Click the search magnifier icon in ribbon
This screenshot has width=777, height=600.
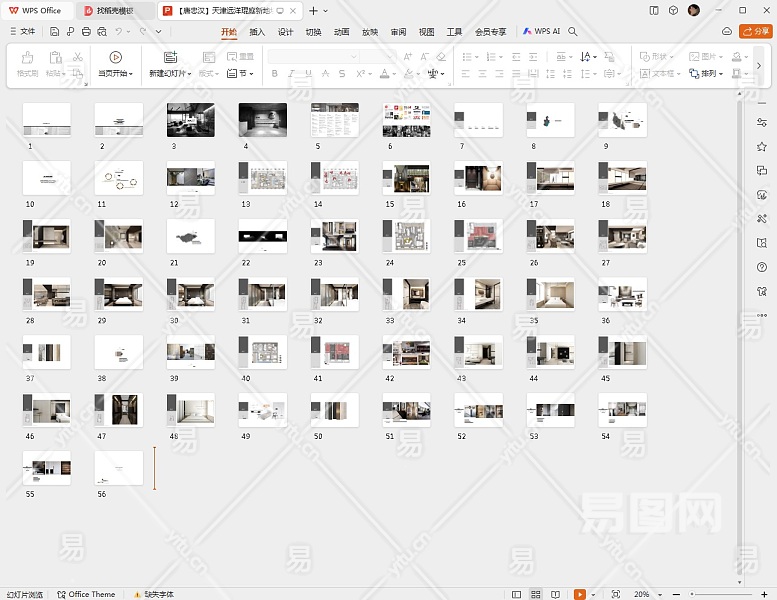click(573, 32)
